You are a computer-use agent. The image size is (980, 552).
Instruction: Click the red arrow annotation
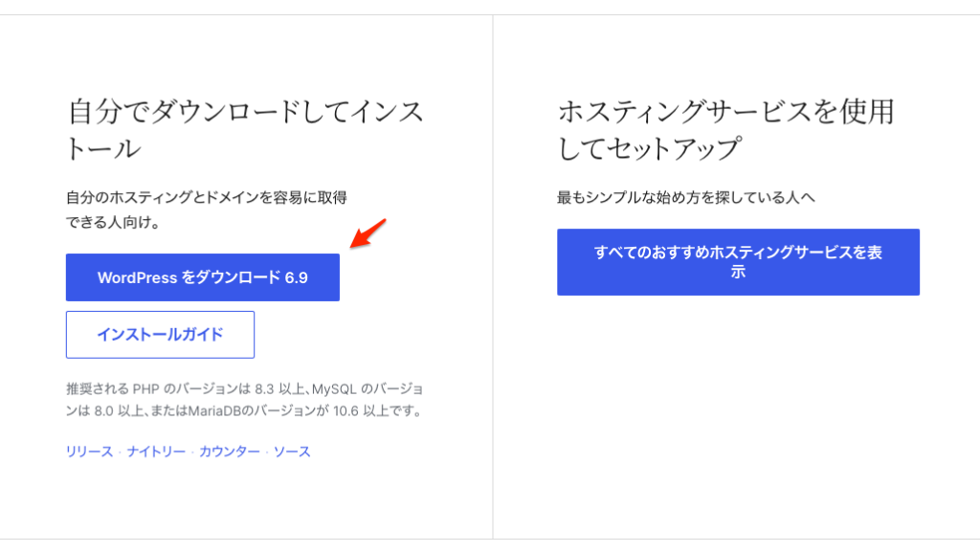(368, 233)
